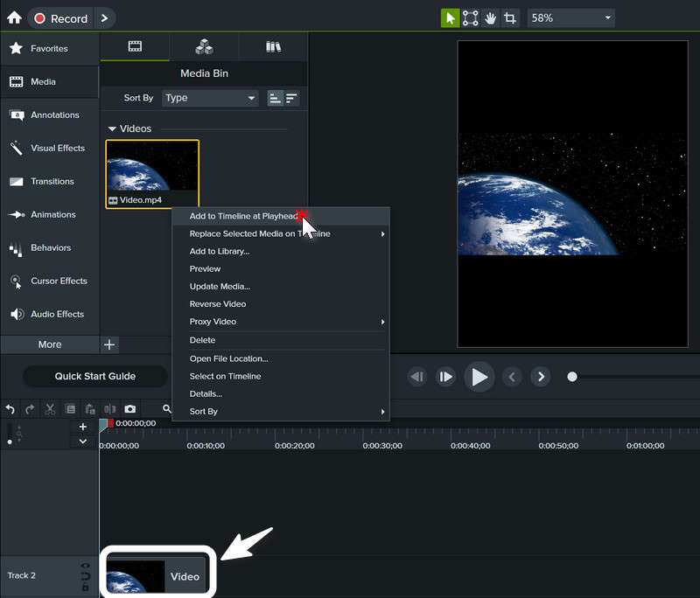This screenshot has width=700, height=598.
Task: Split media using the split icon
Action: click(110, 409)
